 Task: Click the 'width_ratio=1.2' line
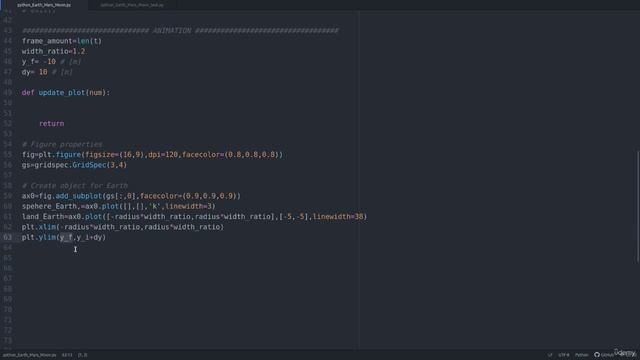pyautogui.click(x=53, y=51)
